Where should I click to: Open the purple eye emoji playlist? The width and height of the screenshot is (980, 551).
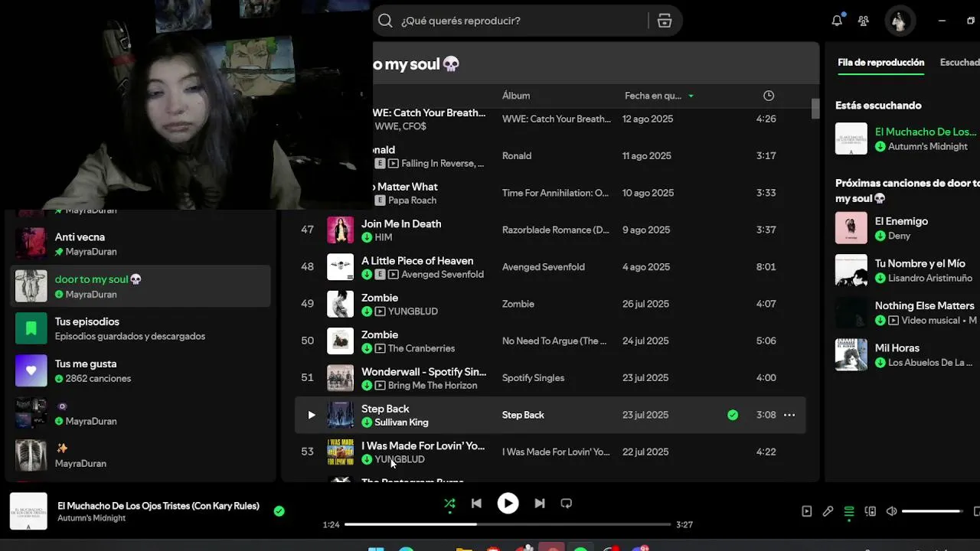pyautogui.click(x=141, y=413)
